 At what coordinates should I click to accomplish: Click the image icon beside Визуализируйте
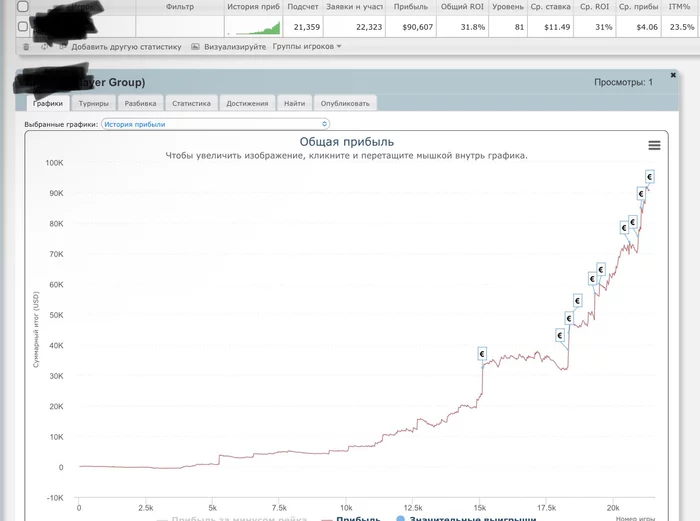click(195, 46)
